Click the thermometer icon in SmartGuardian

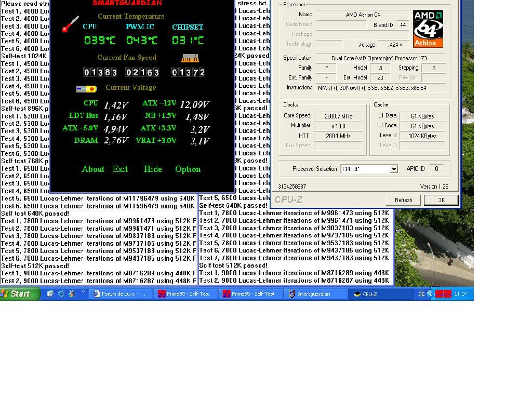point(71,24)
